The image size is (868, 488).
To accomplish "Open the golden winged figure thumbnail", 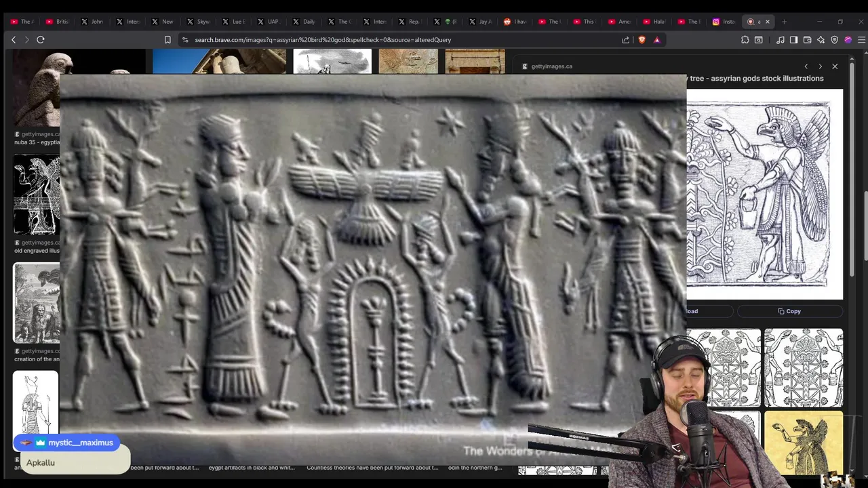I will click(804, 443).
